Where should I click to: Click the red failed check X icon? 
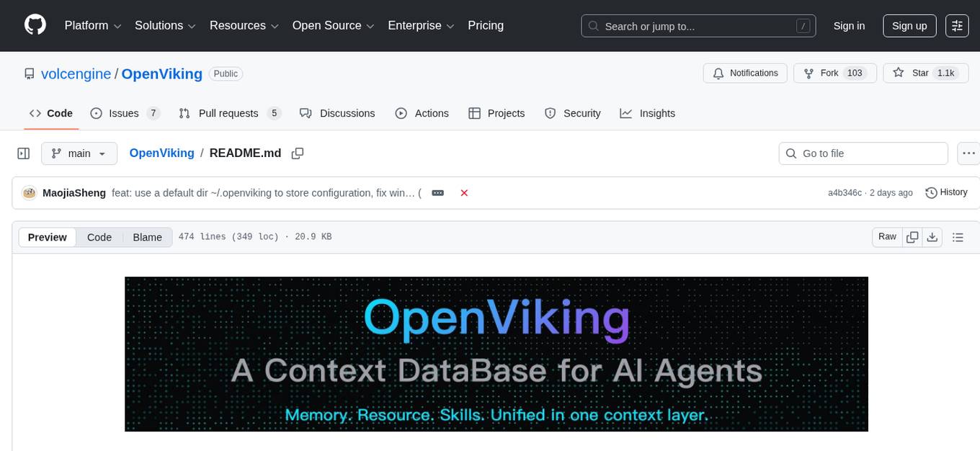click(464, 192)
